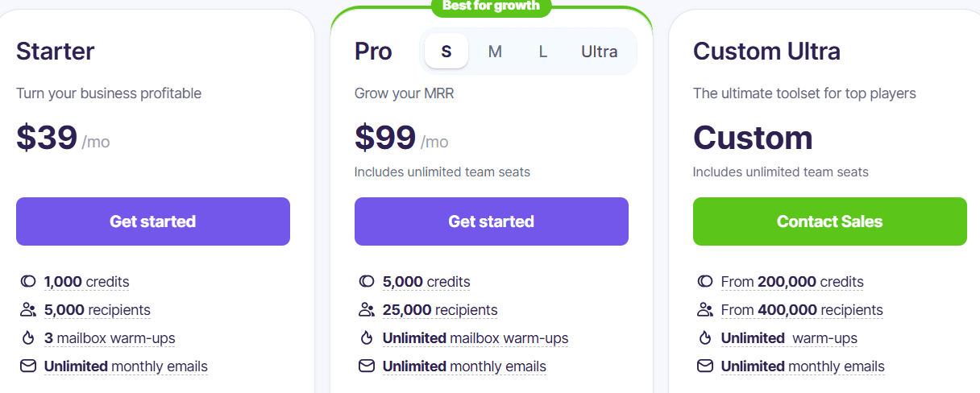Switch Pro plan to L size

pos(543,52)
